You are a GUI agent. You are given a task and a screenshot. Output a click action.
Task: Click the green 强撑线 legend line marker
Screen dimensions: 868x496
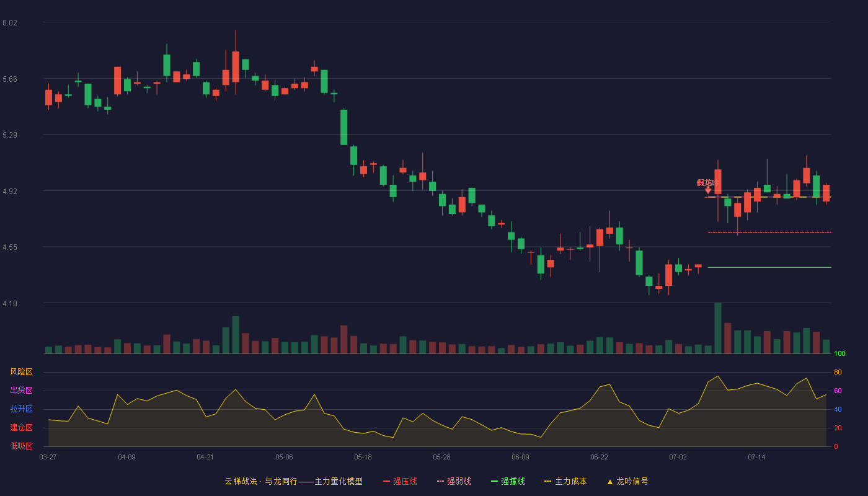pyautogui.click(x=495, y=482)
